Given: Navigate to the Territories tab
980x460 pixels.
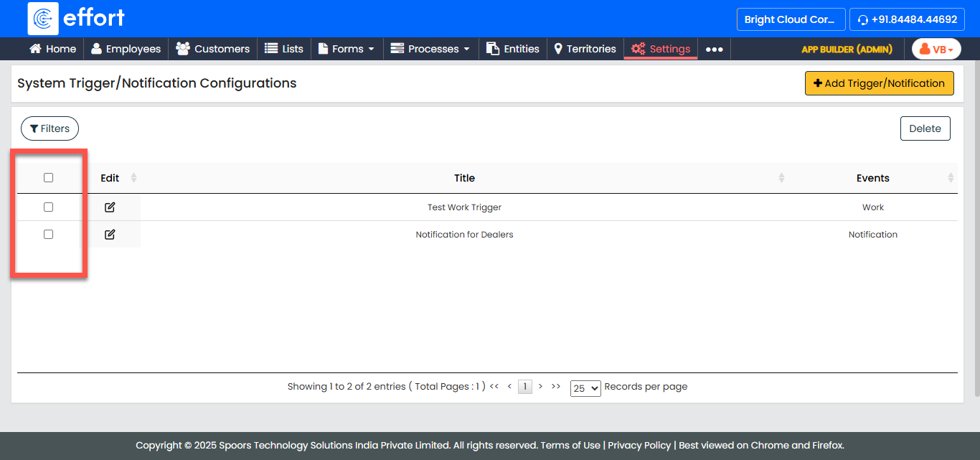Looking at the screenshot, I should click(x=585, y=49).
